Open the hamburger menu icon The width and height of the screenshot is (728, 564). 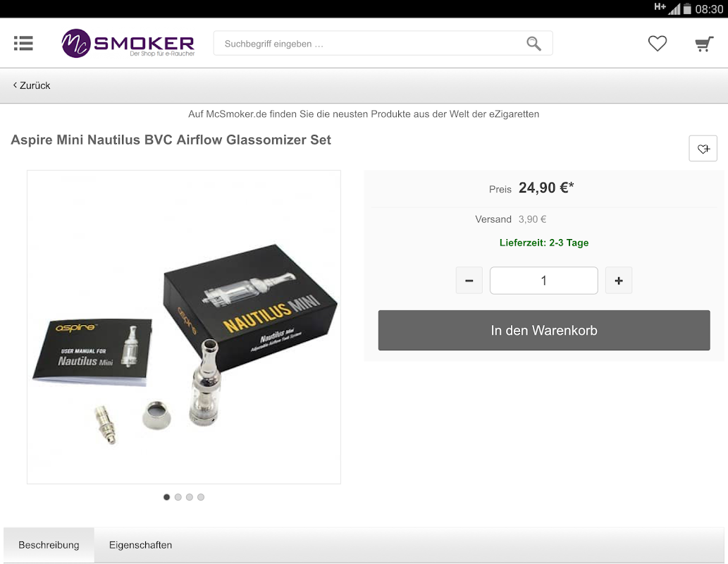coord(23,43)
